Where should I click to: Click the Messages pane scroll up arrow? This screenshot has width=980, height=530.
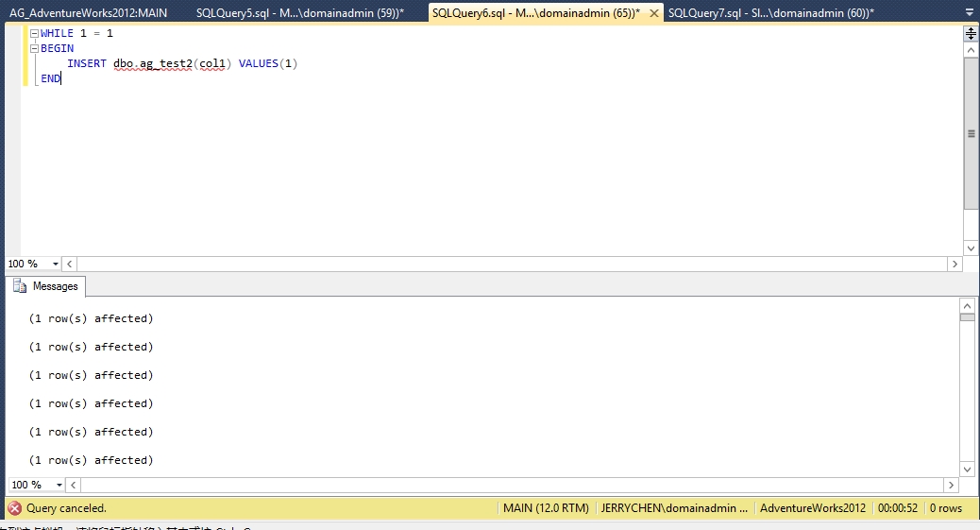coord(968,306)
